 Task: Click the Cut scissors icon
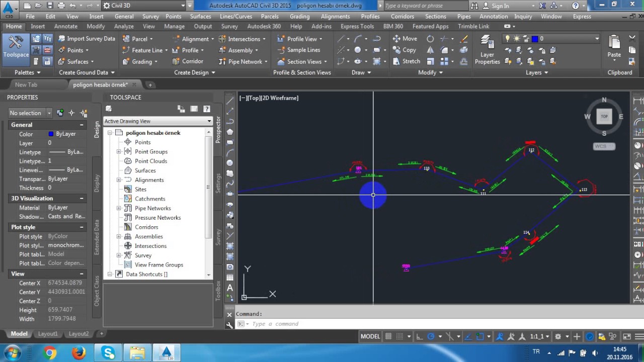coord(632,39)
